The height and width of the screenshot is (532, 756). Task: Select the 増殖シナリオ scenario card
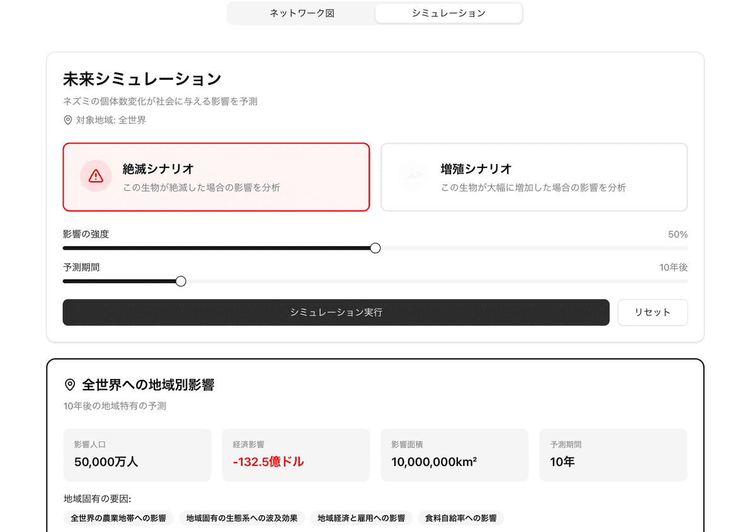click(534, 177)
